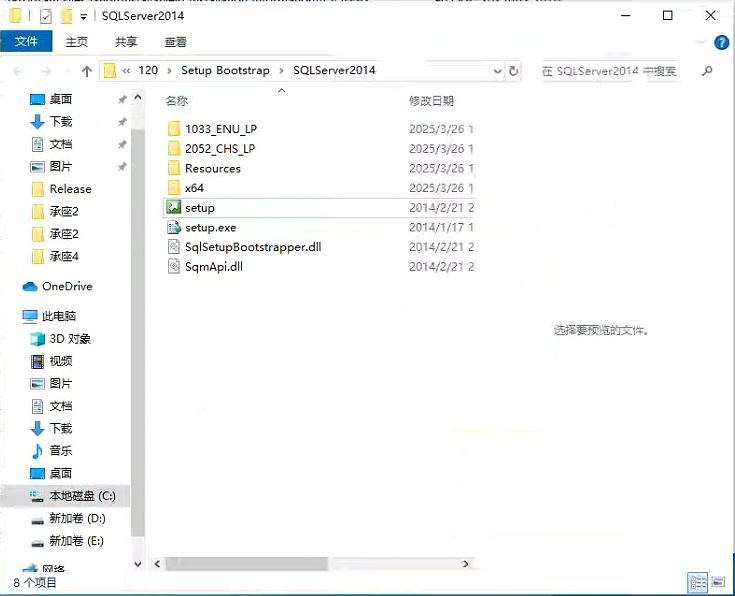Image resolution: width=735 pixels, height=596 pixels.
Task: Click the pin icon next to 桌面
Action: pos(122,99)
